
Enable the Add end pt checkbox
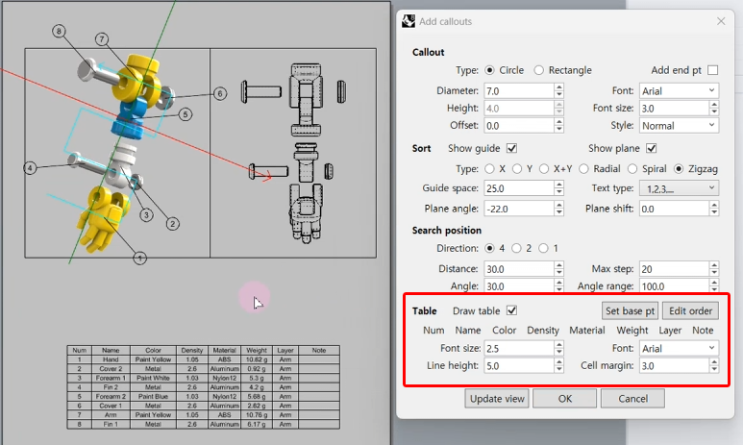(x=712, y=70)
